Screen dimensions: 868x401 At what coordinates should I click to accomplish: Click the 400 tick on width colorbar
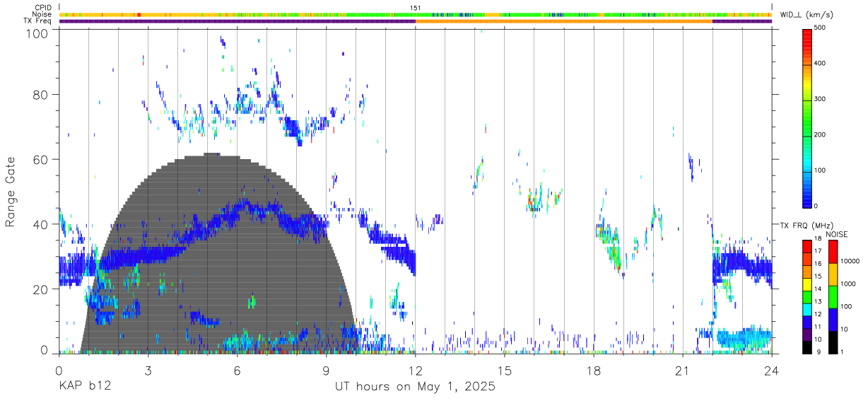point(821,63)
